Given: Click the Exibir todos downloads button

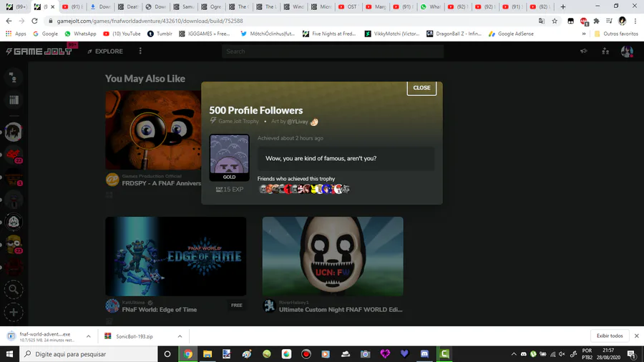Looking at the screenshot, I should (610, 336).
